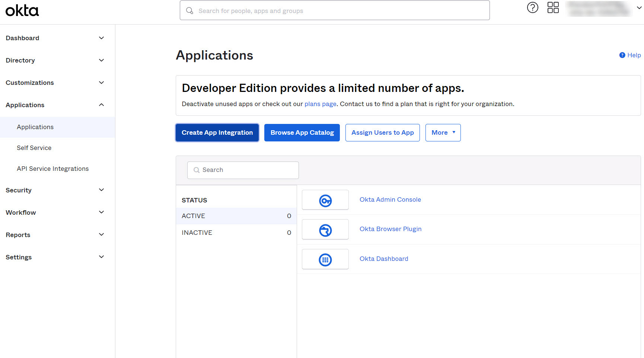The width and height of the screenshot is (644, 358).
Task: Open the More dropdown button
Action: click(443, 132)
